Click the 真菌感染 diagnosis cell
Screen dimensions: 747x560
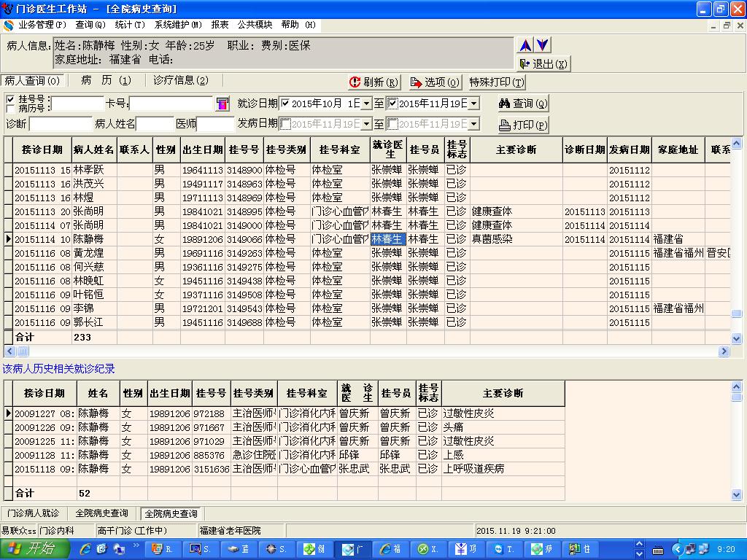click(516, 239)
